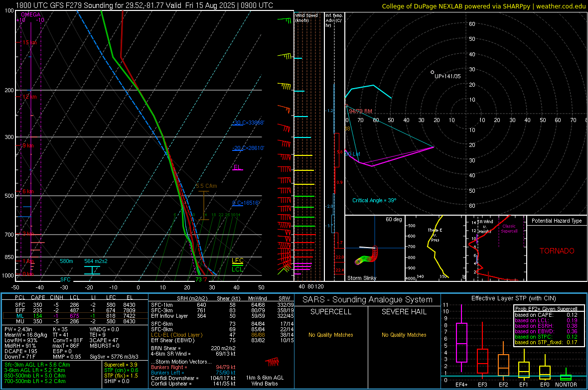Click the 'Eff Shear (EBWD)' row label
The width and height of the screenshot is (588, 390).
pyautogui.click(x=173, y=341)
